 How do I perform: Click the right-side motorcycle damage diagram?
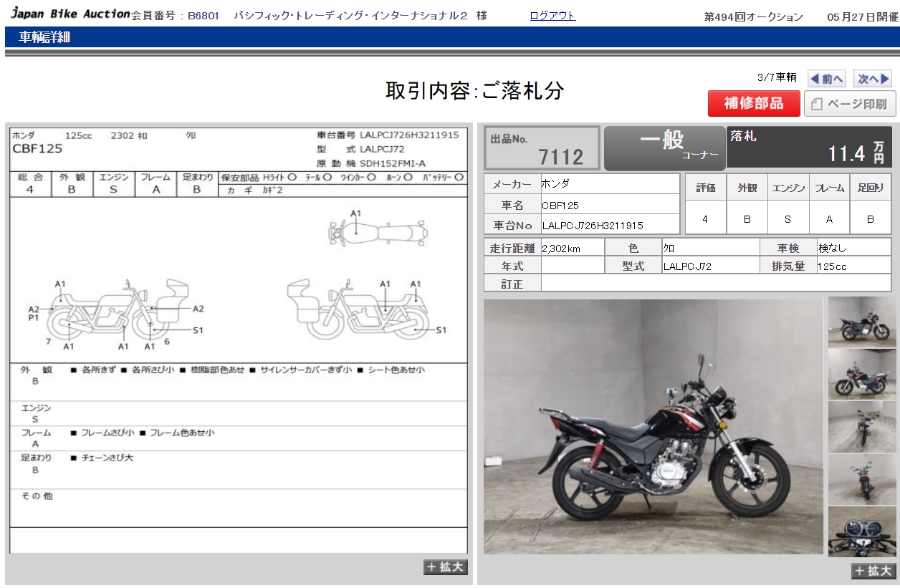358,309
